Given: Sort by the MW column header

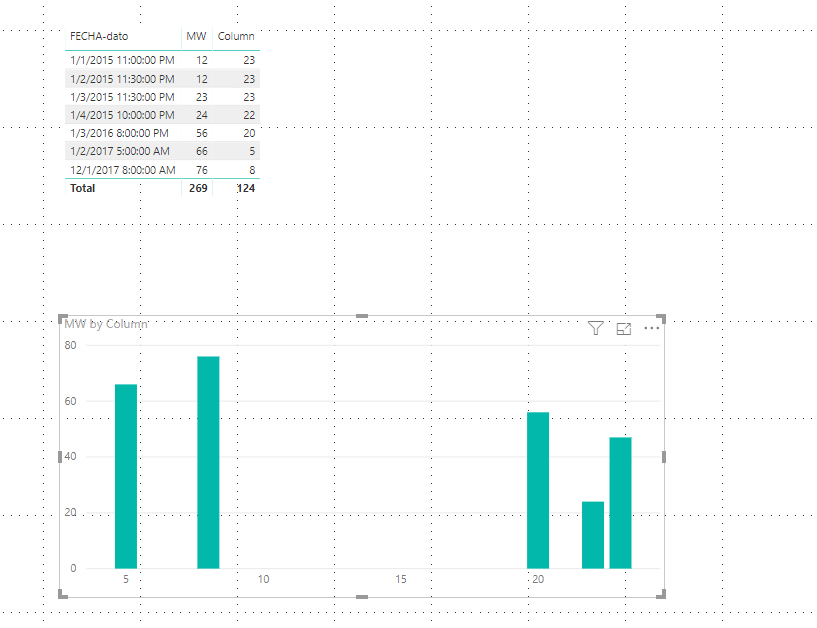Looking at the screenshot, I should coord(196,36).
